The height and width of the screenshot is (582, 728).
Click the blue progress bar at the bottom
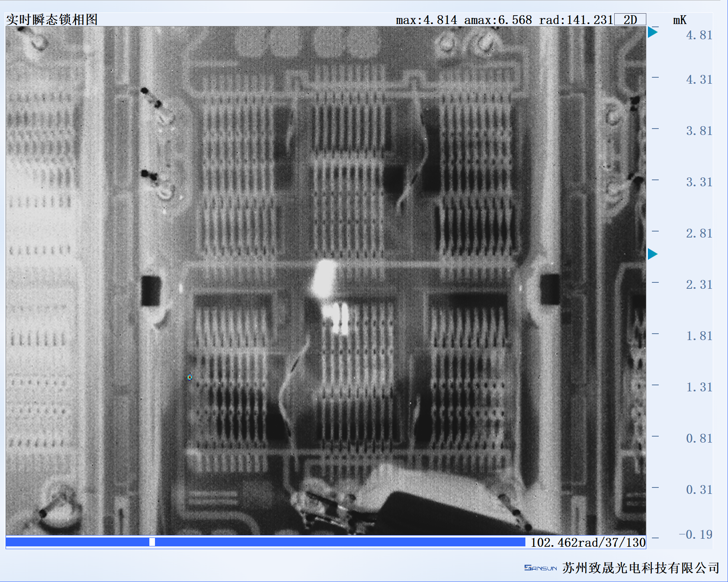[280, 542]
